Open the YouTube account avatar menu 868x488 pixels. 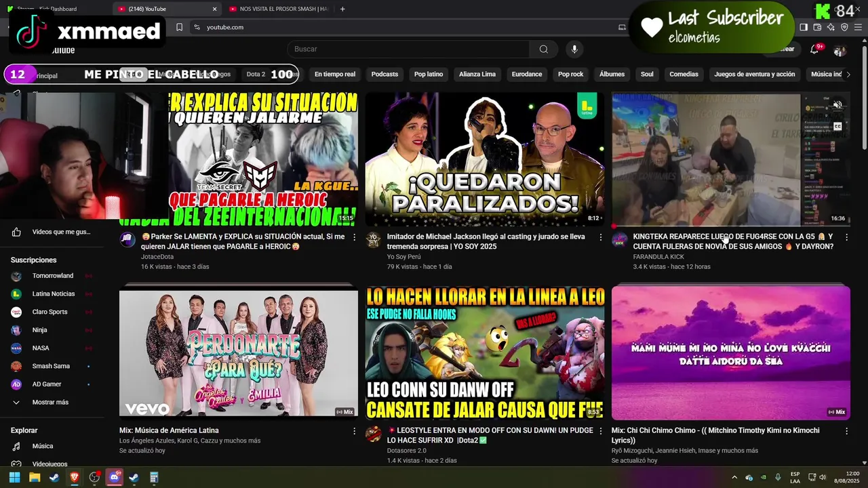[x=840, y=49]
